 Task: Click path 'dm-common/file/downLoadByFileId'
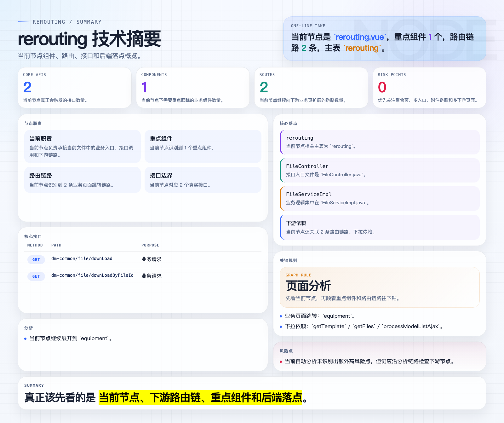(92, 275)
